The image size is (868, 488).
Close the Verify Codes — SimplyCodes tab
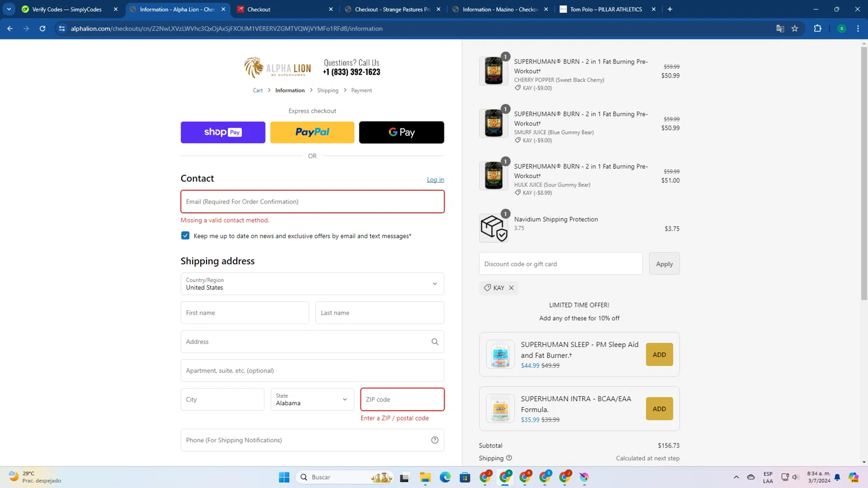[116, 9]
